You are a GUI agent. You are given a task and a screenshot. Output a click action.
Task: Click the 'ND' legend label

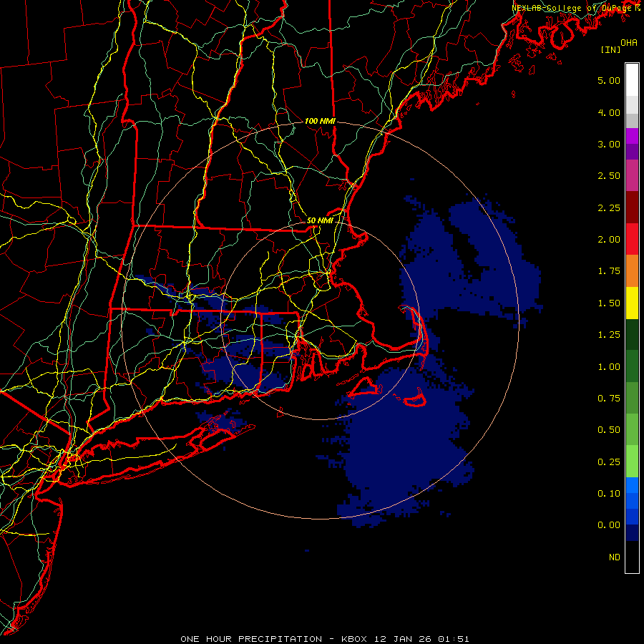click(x=615, y=557)
